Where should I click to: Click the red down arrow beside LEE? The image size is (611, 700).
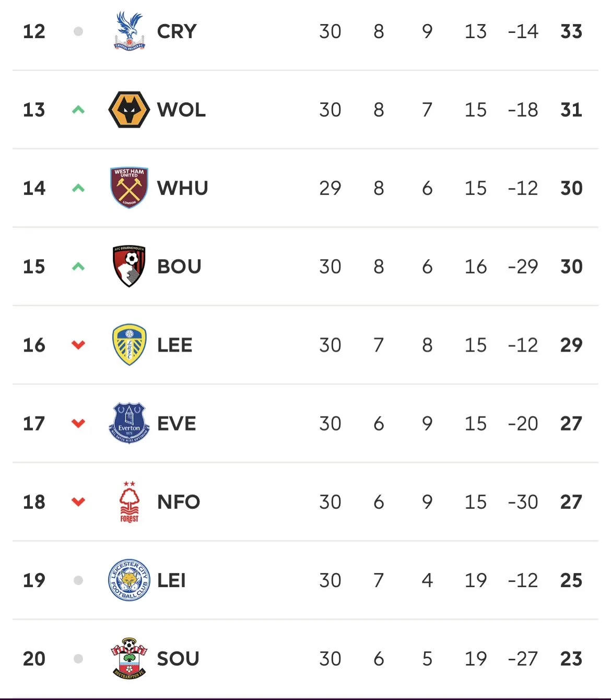(x=78, y=345)
